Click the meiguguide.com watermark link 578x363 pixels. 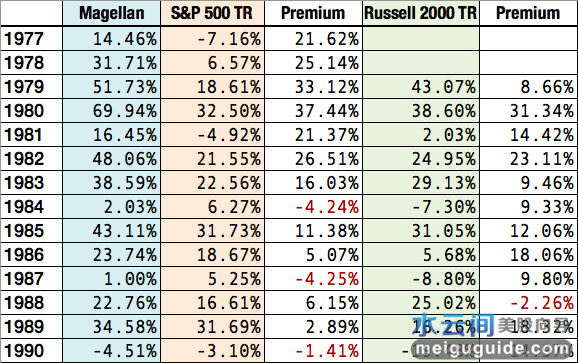(494, 348)
